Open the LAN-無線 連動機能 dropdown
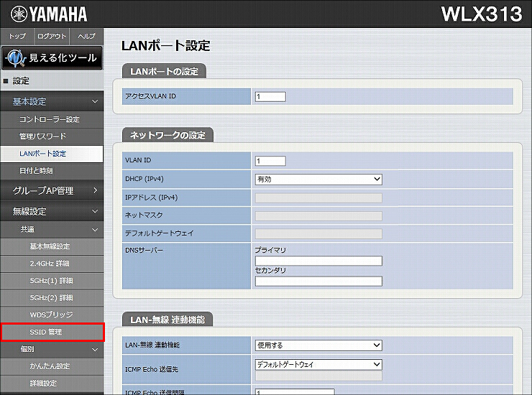This screenshot has height=395, width=532. click(x=318, y=345)
